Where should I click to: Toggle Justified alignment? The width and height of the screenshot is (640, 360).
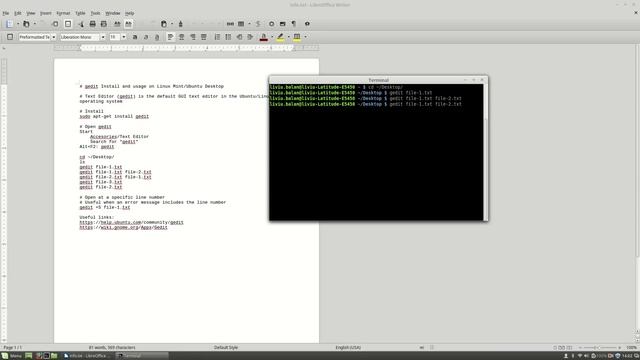pos(204,37)
